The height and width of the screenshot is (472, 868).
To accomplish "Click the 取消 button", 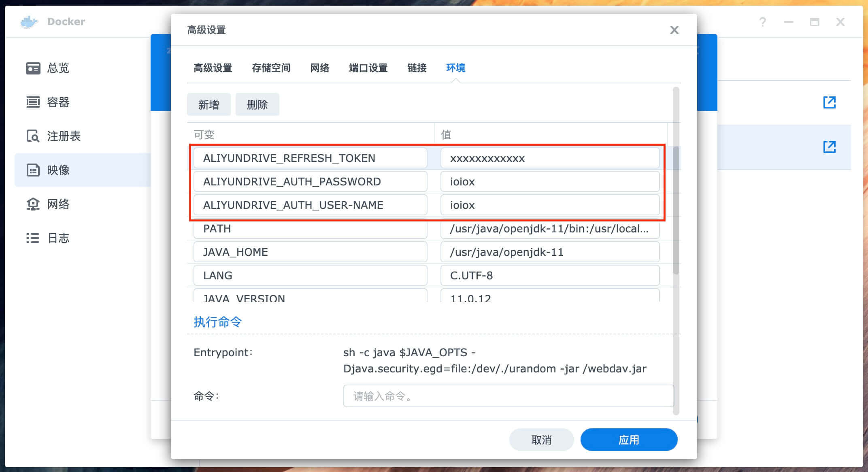I will coord(542,440).
